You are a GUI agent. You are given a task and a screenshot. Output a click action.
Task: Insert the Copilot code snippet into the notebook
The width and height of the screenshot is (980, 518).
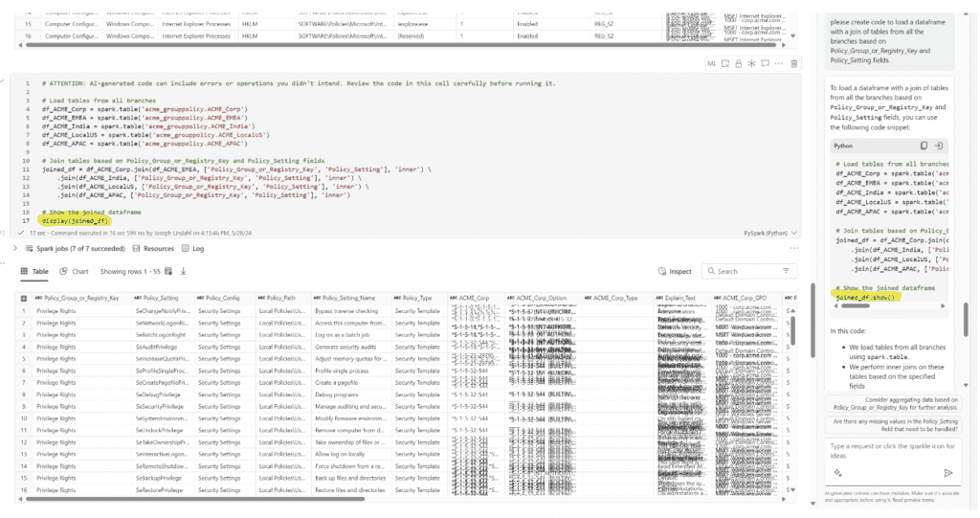point(939,146)
